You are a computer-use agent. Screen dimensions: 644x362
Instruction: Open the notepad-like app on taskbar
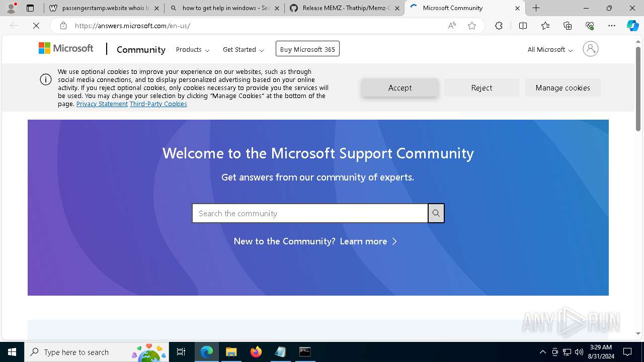click(280, 352)
